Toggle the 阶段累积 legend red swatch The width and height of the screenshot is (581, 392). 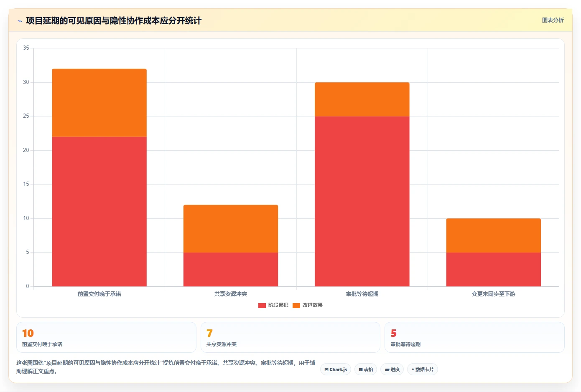262,306
